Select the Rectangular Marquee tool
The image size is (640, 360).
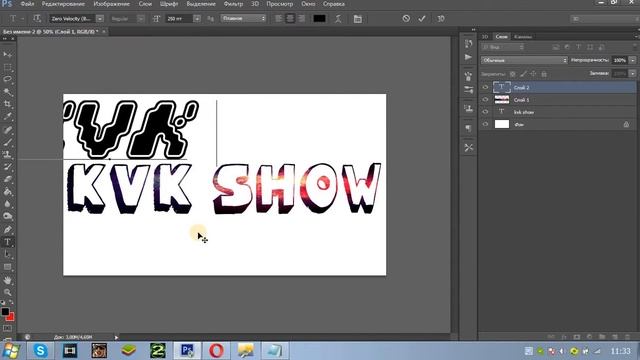point(7,67)
